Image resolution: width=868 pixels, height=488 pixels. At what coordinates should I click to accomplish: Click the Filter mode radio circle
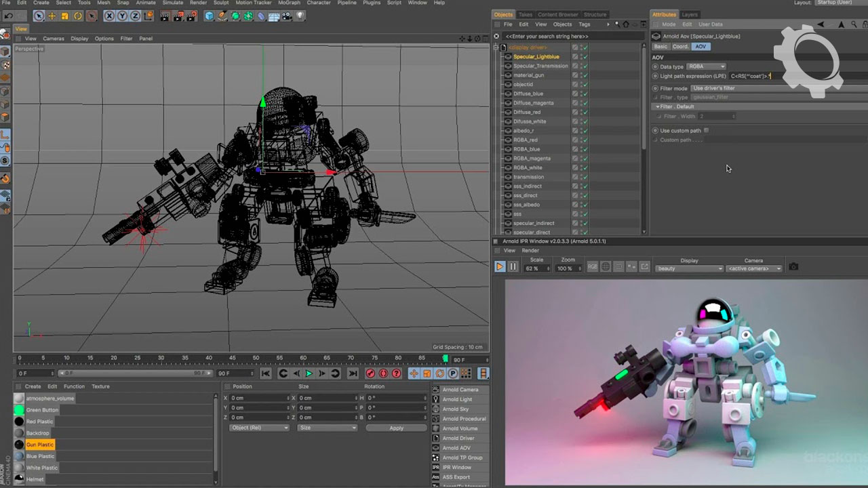655,88
